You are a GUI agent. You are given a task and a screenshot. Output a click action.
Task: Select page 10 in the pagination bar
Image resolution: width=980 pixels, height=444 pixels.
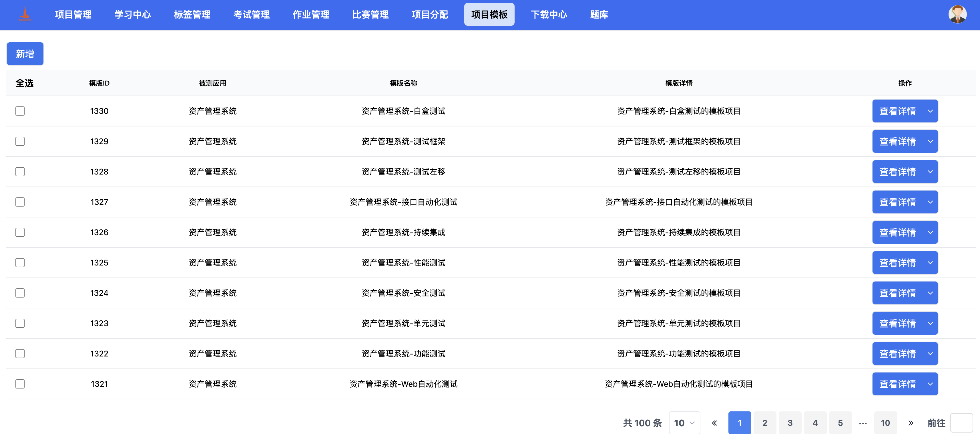[885, 423]
